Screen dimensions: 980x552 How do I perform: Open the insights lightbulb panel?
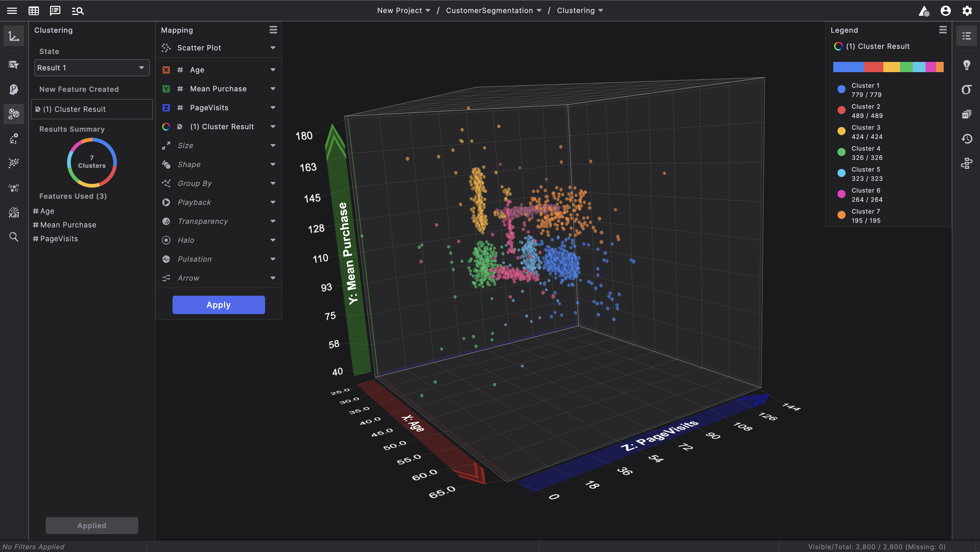pos(967,65)
